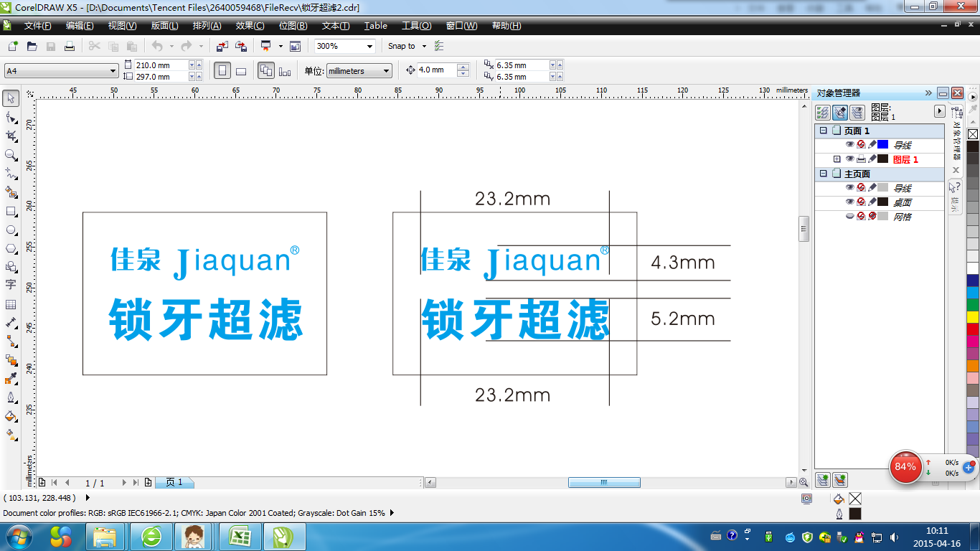Select the Polygon tool

pos(11,248)
